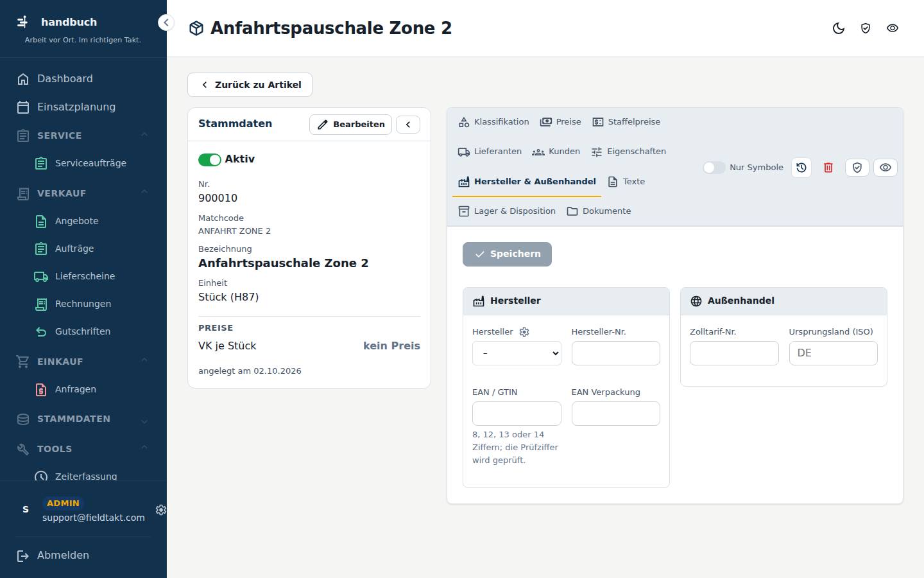Click the Speichern button
The height and width of the screenshot is (578, 924).
click(507, 254)
